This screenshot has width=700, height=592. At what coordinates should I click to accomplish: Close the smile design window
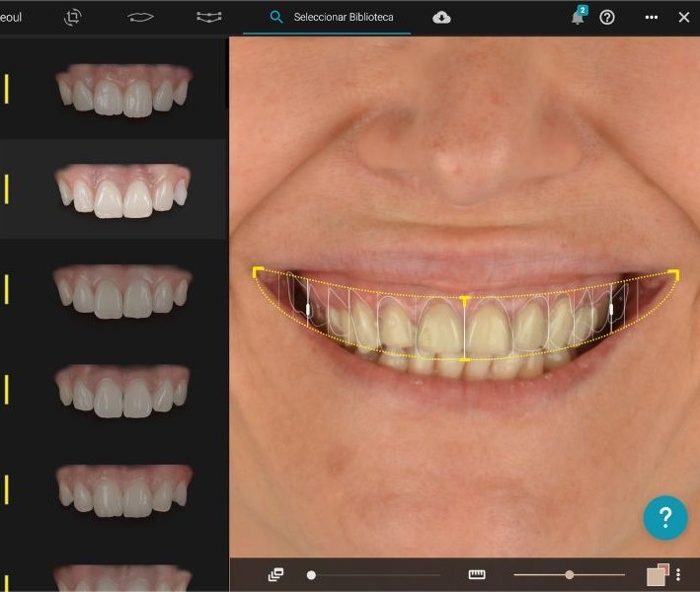click(x=684, y=18)
